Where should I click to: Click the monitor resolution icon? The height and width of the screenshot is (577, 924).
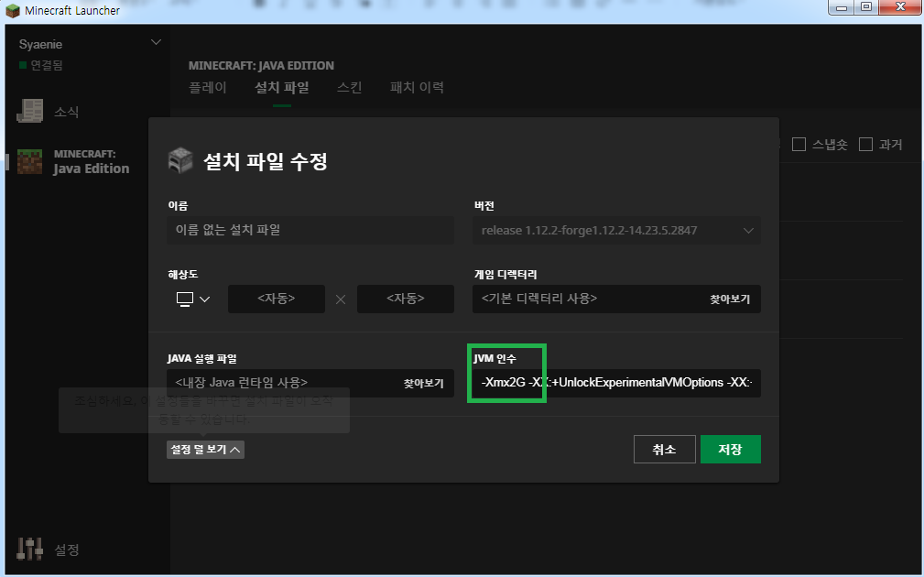click(185, 299)
